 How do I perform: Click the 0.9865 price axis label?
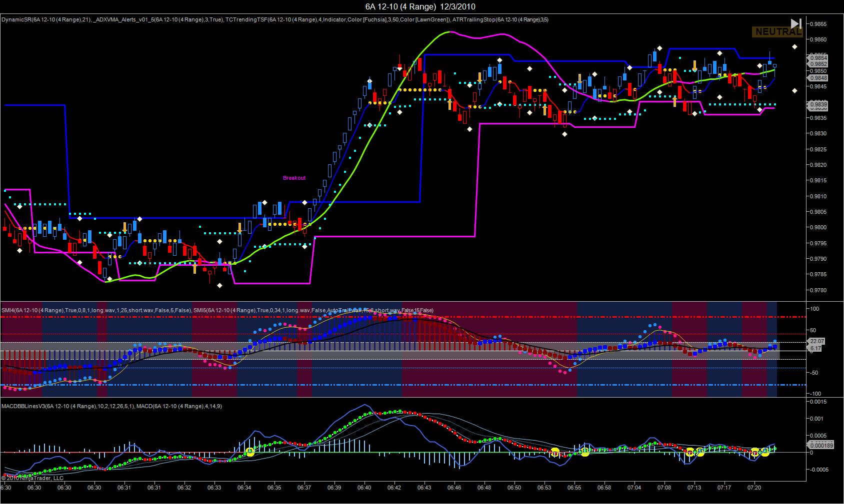tap(818, 23)
